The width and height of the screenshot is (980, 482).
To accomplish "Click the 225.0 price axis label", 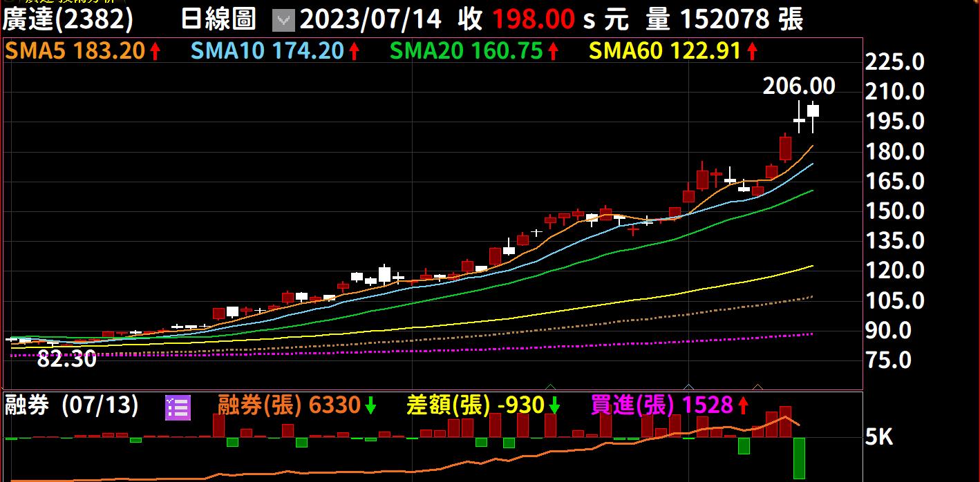I will 895,62.
